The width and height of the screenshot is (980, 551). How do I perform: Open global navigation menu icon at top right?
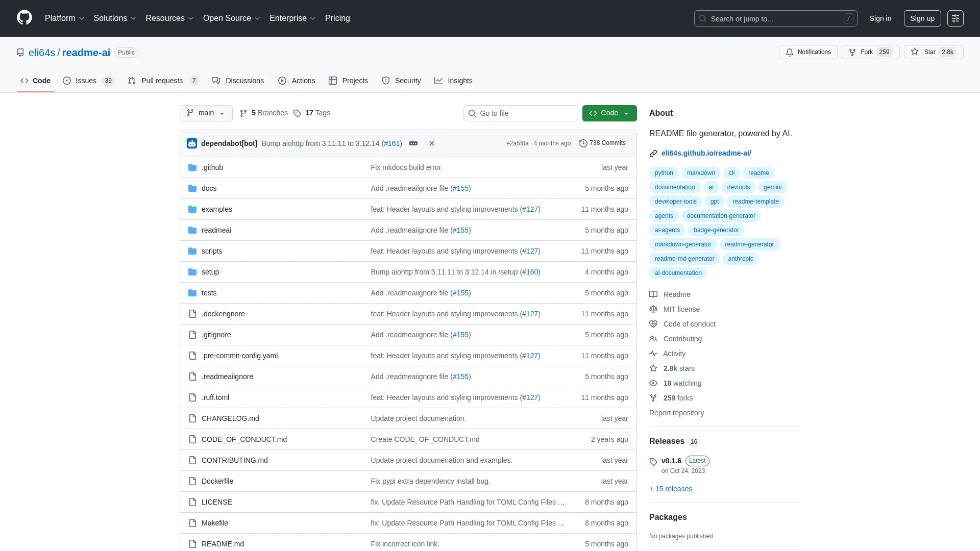pos(955,18)
